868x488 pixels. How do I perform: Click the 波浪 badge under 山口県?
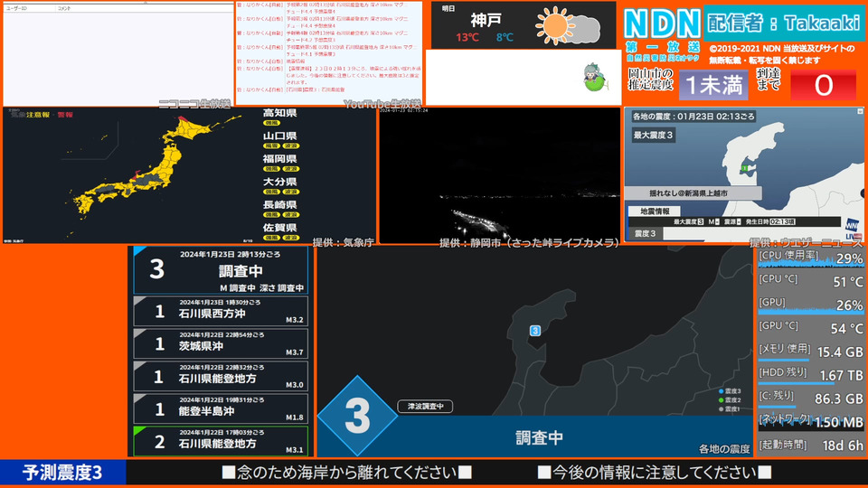(291, 145)
